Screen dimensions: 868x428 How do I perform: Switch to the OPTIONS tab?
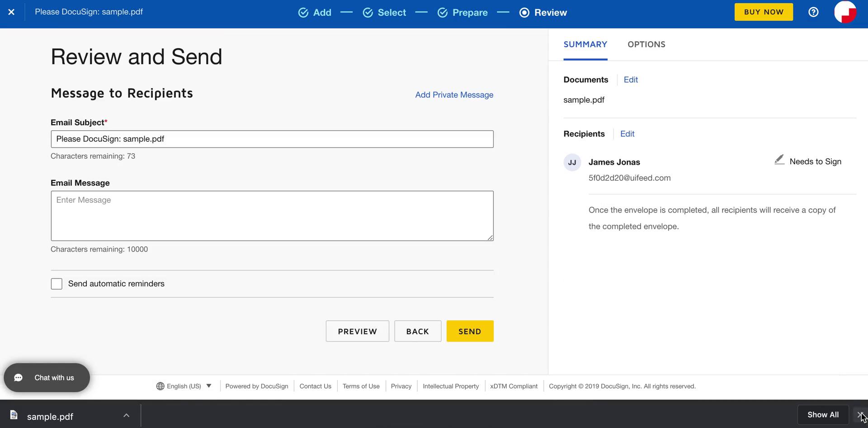point(646,44)
